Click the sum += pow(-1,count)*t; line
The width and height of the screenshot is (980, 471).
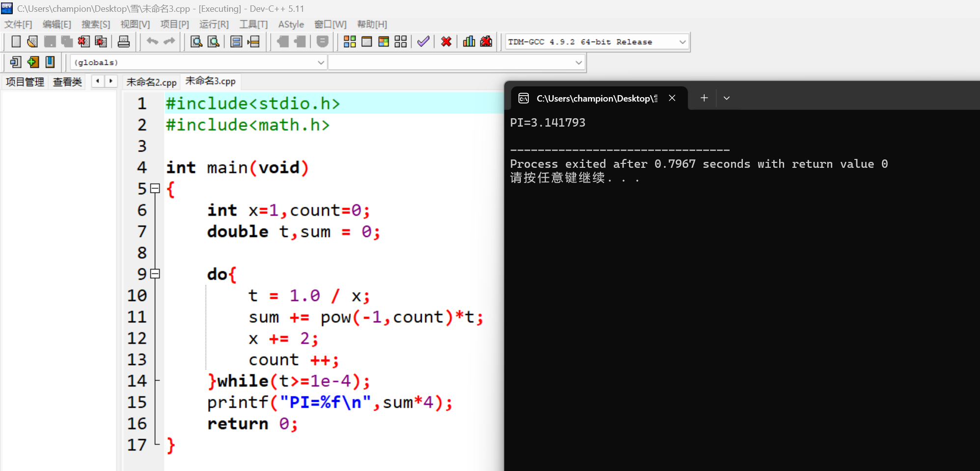(x=366, y=317)
